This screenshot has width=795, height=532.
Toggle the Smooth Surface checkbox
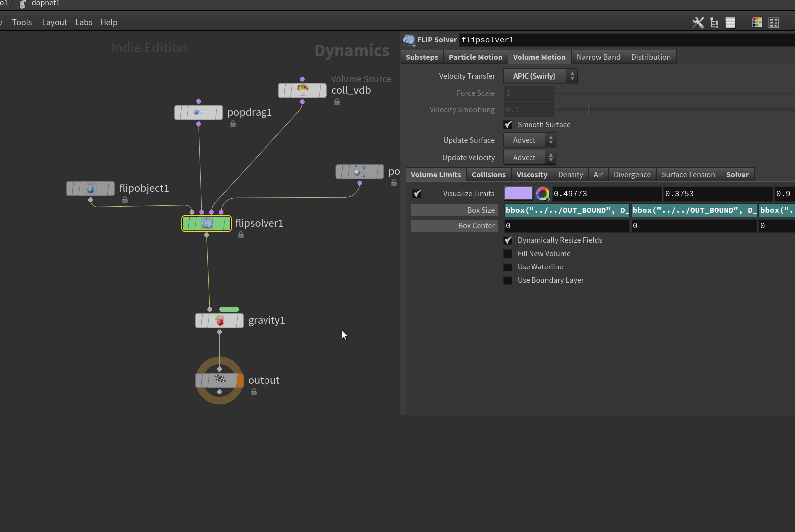pyautogui.click(x=508, y=125)
